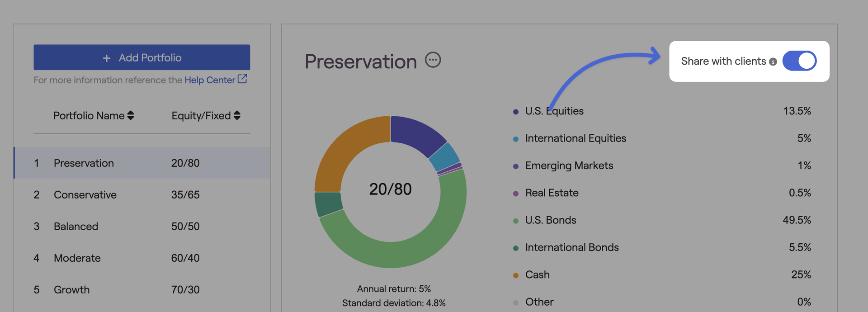Image resolution: width=868 pixels, height=312 pixels.
Task: Click the International Equities legend dot
Action: tap(515, 139)
